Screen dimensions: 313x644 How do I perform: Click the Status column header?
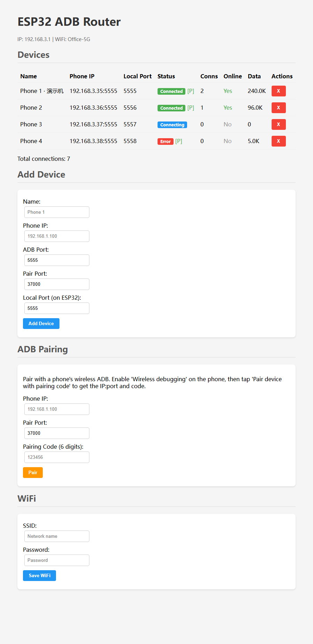(166, 76)
